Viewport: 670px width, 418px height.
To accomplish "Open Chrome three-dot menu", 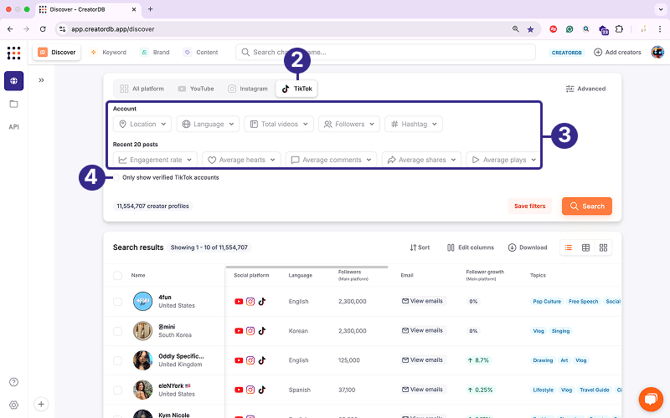I will [x=660, y=29].
